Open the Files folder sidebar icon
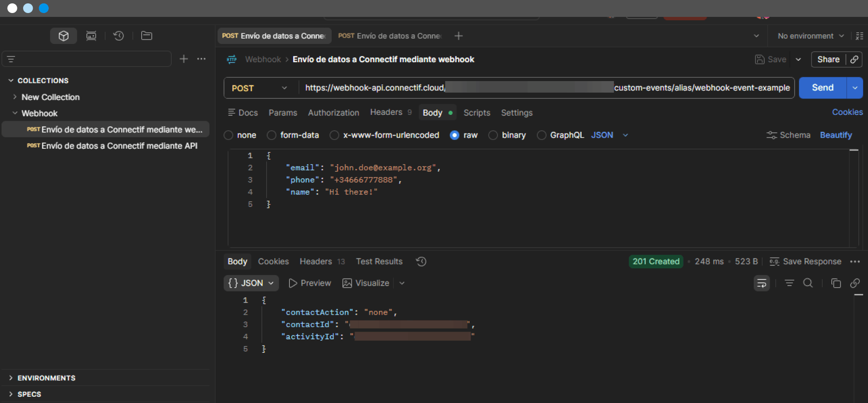 pos(147,36)
